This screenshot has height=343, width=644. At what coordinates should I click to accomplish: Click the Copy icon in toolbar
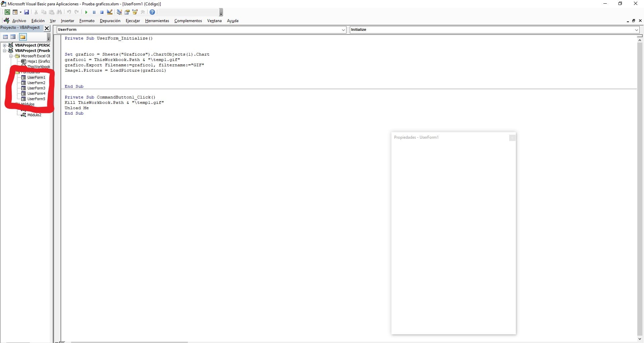coord(44,12)
